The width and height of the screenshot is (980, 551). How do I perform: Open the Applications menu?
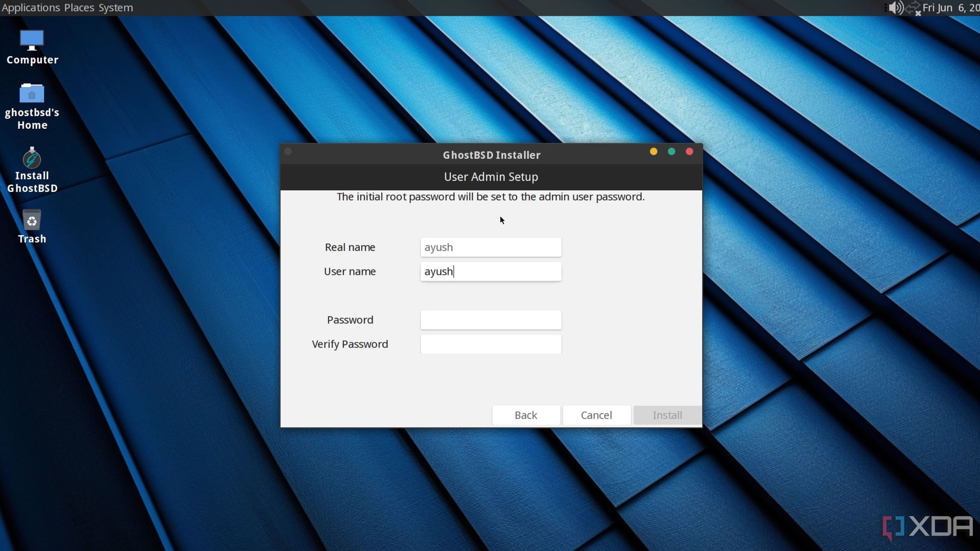click(x=31, y=8)
